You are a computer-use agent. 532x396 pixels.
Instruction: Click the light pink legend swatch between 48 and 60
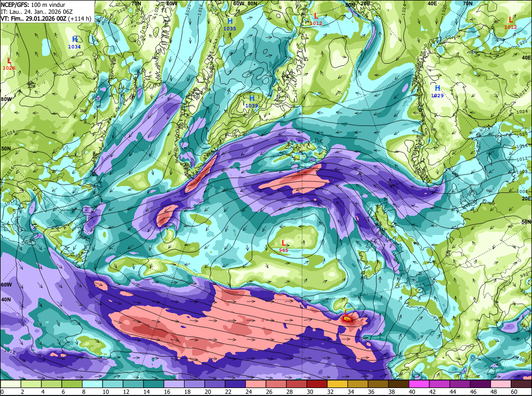click(x=501, y=384)
